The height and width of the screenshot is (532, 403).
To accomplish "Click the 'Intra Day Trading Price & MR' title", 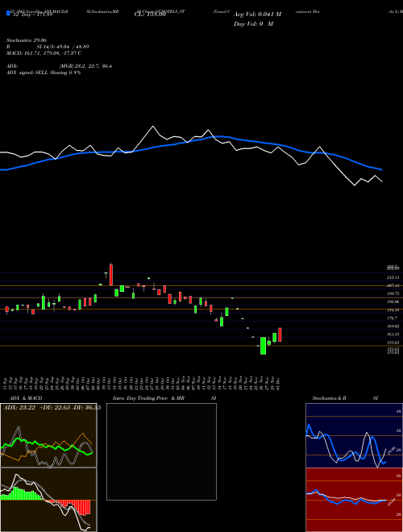I will [148, 398].
